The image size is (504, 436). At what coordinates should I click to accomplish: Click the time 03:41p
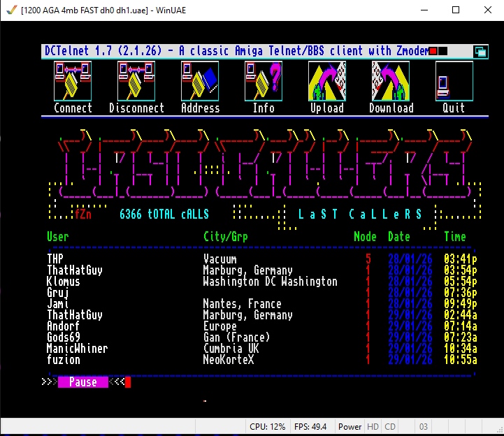click(x=461, y=259)
